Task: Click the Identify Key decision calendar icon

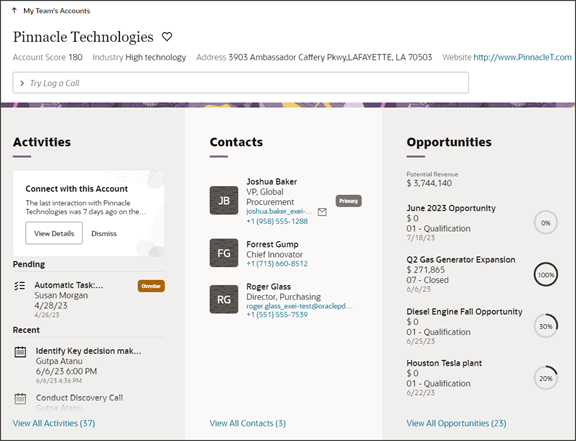Action: [x=20, y=351]
